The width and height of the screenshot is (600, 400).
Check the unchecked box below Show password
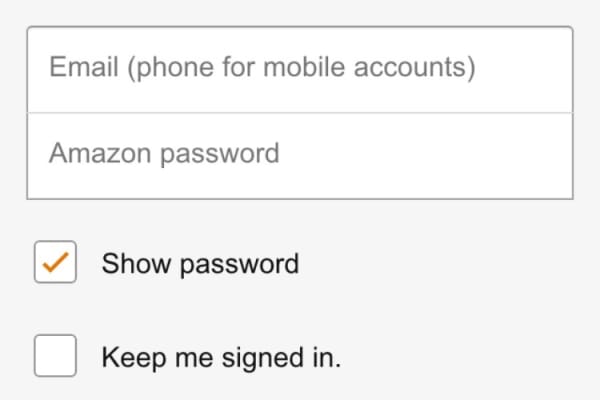[x=55, y=357]
